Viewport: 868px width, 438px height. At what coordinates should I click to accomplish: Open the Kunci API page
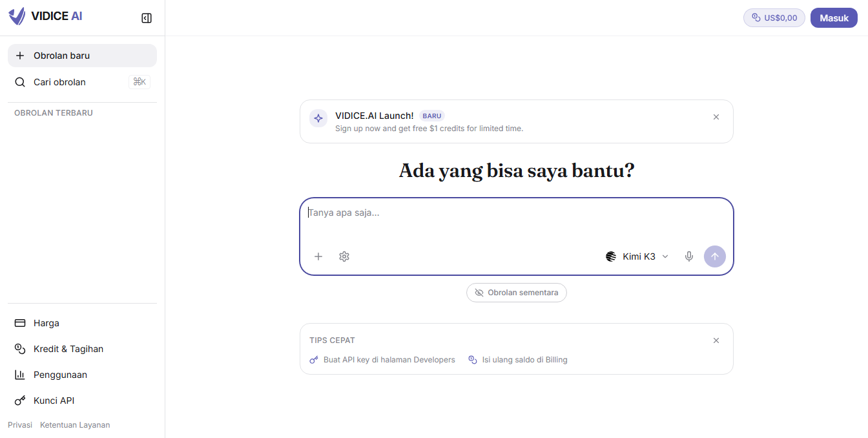[x=82, y=401]
